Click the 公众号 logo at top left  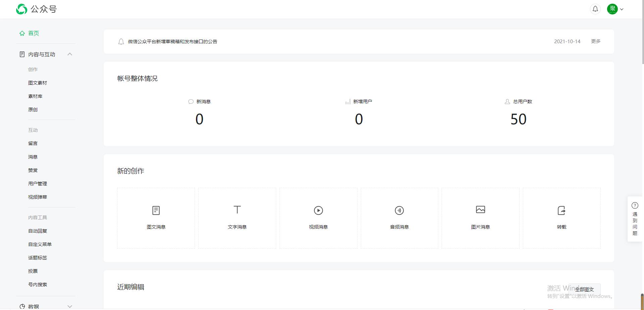tap(36, 9)
